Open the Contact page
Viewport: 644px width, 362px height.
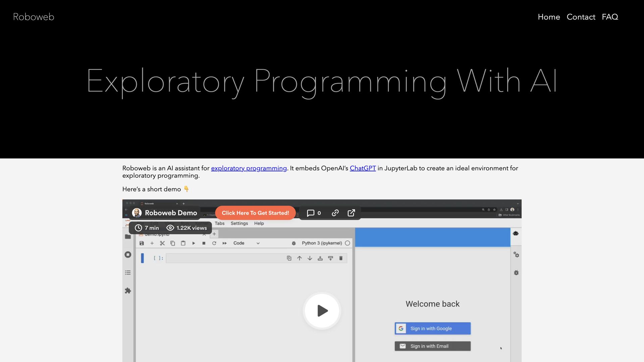(581, 17)
